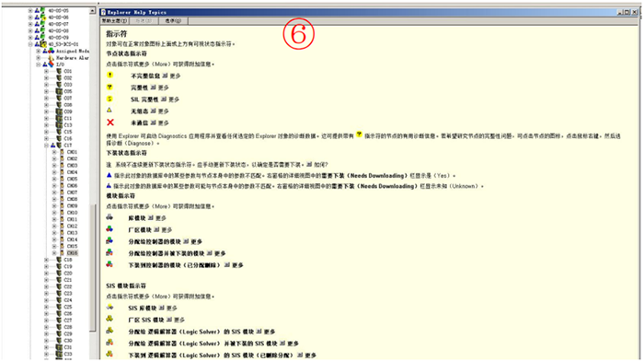Click the SIS library module indicator icon

109,307
